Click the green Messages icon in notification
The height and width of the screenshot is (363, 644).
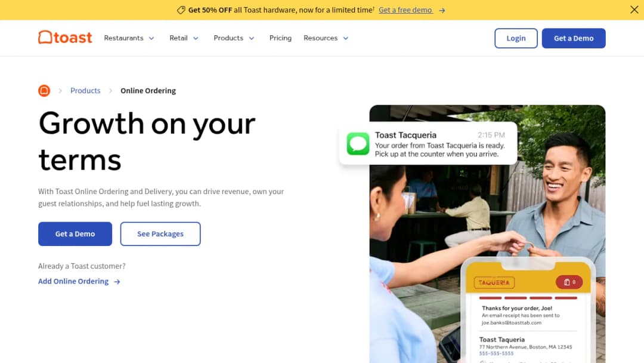tap(358, 143)
